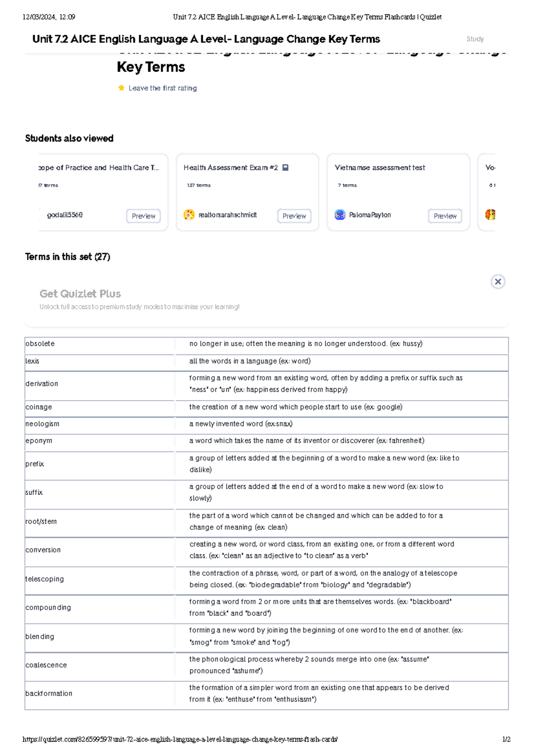Open PalomaPayton's profile avatar
Image resolution: width=534 pixels, height=756 pixels.
click(x=340, y=215)
